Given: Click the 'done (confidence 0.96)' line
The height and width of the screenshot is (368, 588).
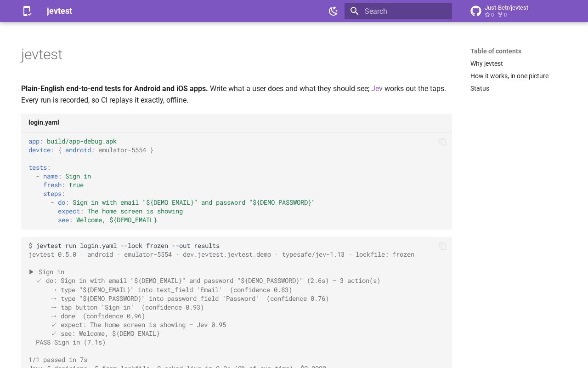Looking at the screenshot, I should (x=98, y=316).
